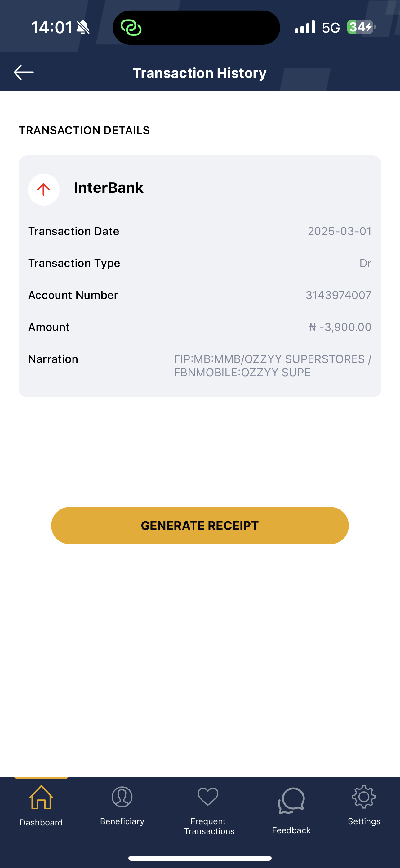The width and height of the screenshot is (400, 868).
Task: Switch to the Feedback tab label
Action: (x=291, y=830)
